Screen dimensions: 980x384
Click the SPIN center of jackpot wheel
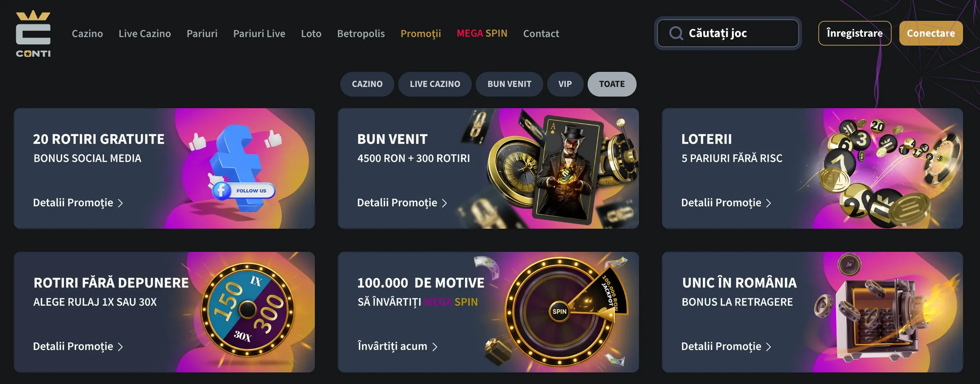[x=559, y=311]
